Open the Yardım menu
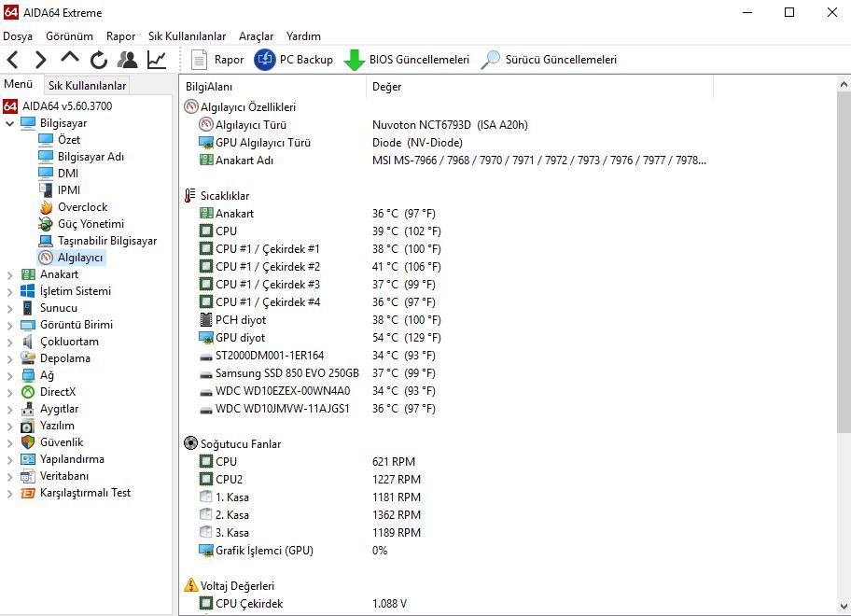 [303, 36]
